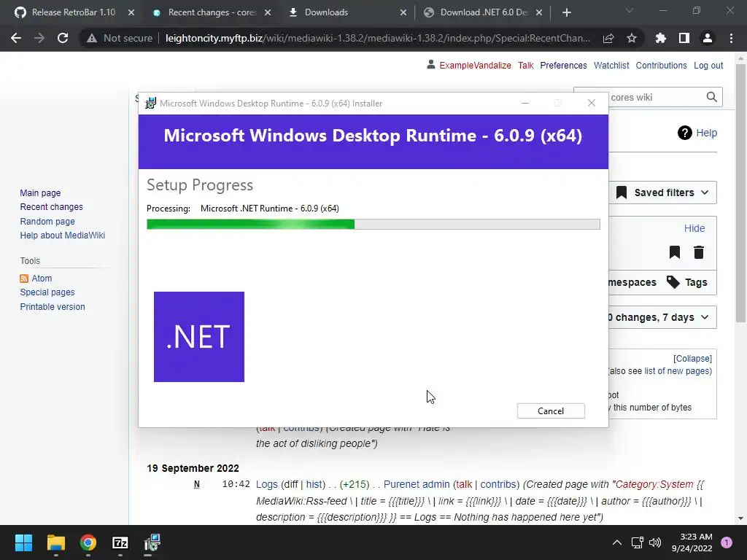Click the share page icon in address bar
The image size is (747, 560).
[608, 38]
